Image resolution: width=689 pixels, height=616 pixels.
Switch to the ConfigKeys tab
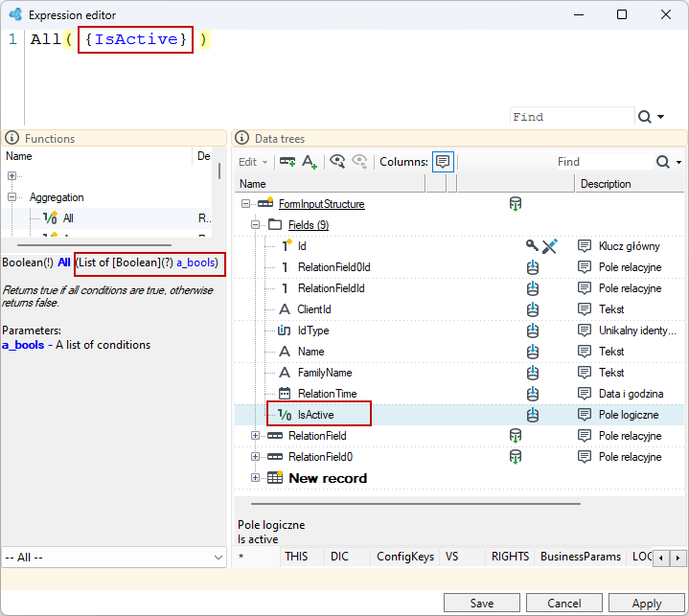pyautogui.click(x=405, y=557)
